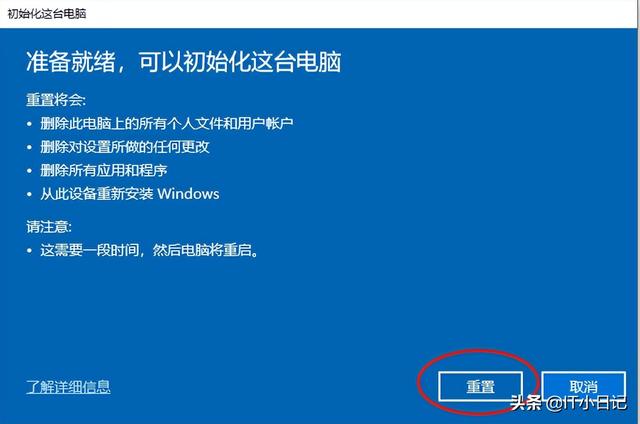The width and height of the screenshot is (640, 424).
Task: Click the line 删除对设置所做的任何更改
Action: 124,147
